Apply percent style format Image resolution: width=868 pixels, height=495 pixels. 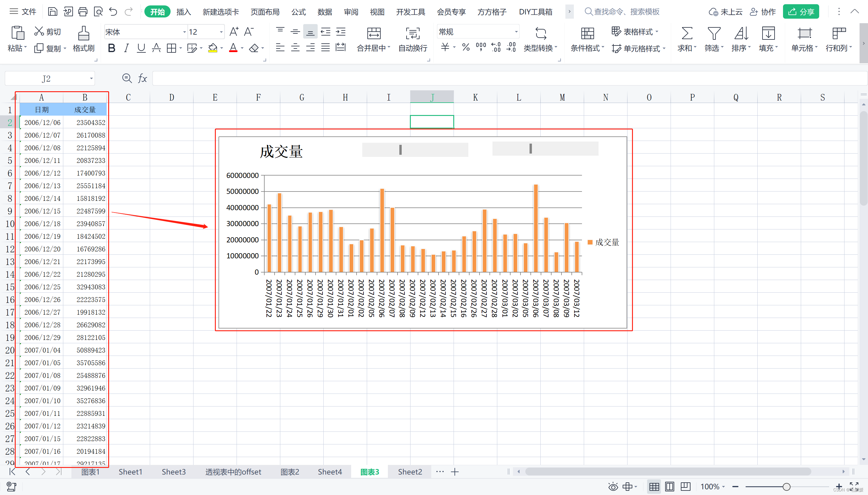coord(466,47)
